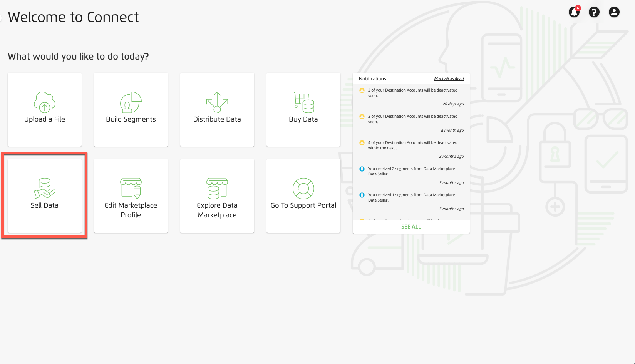Screen dimensions: 635x364
Task: Open the Go To Support Portal label
Action: click(x=303, y=205)
